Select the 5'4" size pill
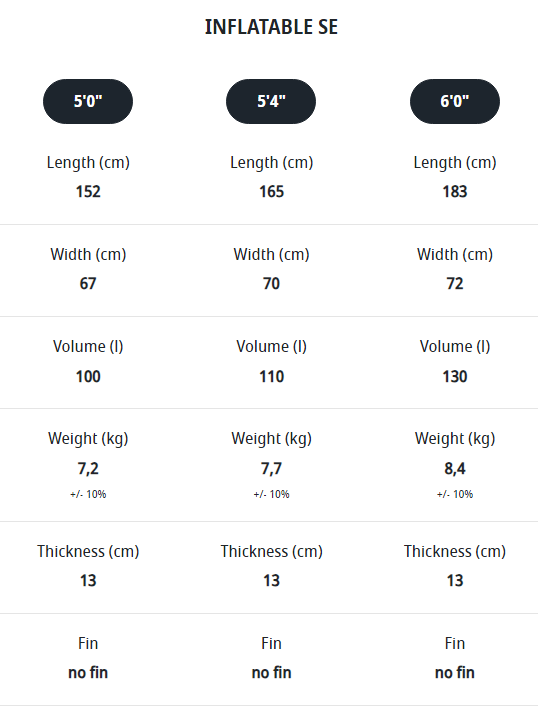 point(271,101)
